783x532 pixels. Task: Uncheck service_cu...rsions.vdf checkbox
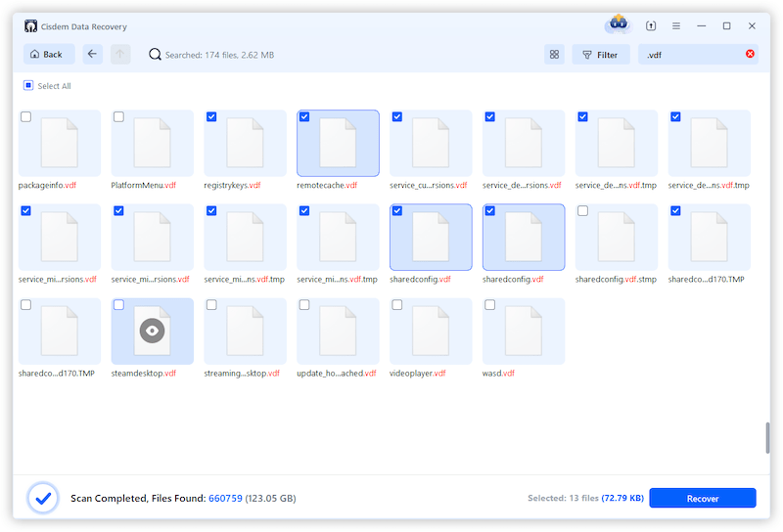point(397,116)
